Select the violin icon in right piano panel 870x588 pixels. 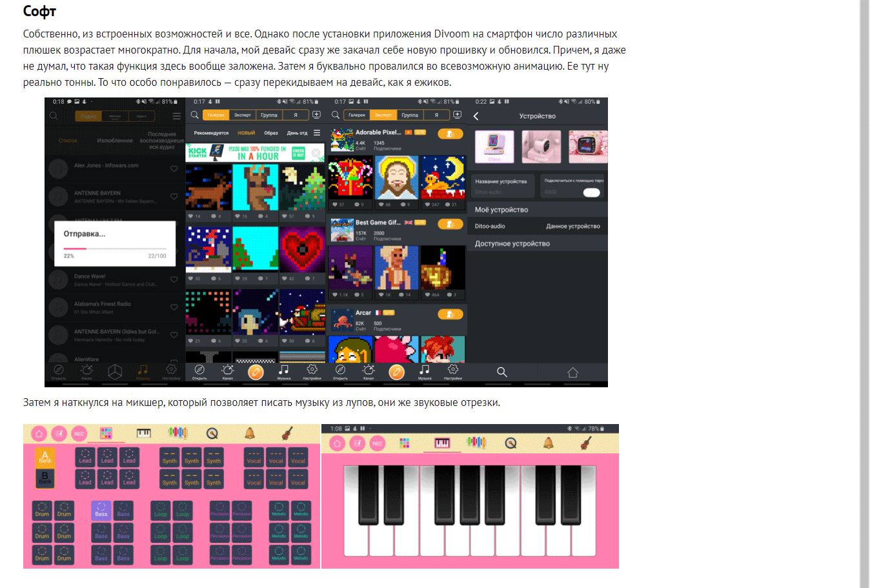tap(586, 443)
